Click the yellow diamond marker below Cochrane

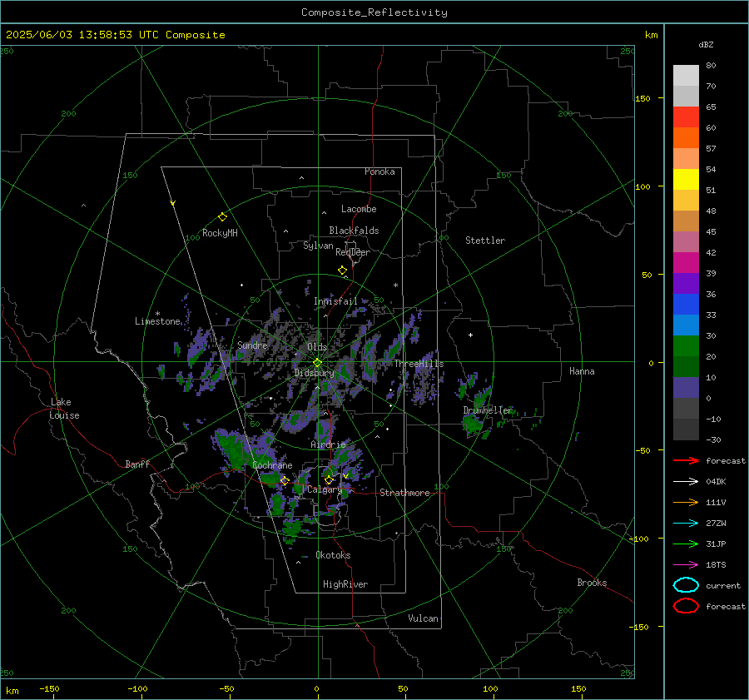pos(285,481)
